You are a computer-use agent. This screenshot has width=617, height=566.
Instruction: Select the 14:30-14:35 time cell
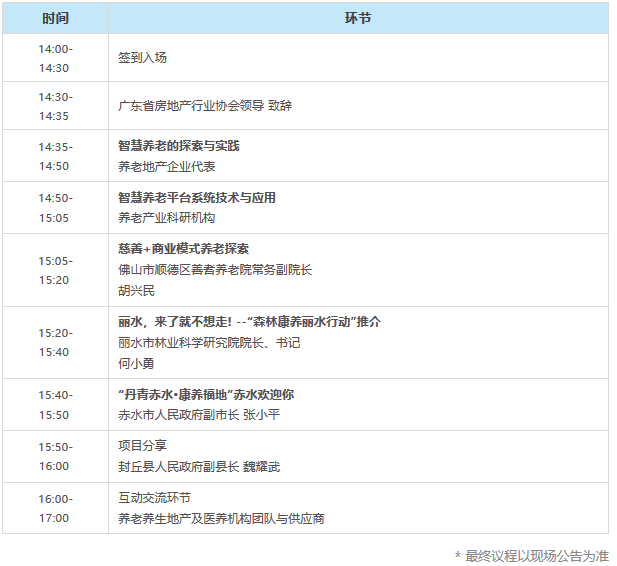pyautogui.click(x=55, y=106)
